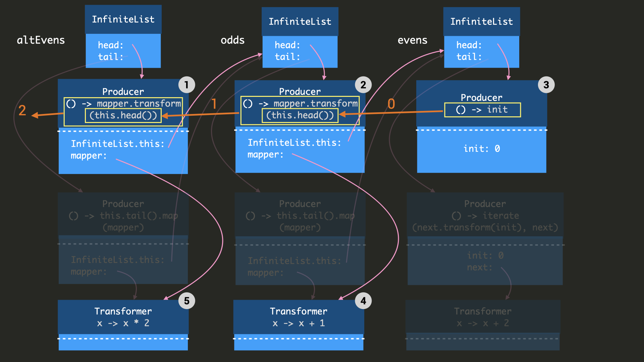Click the numbered circle badge 4

pos(363,301)
